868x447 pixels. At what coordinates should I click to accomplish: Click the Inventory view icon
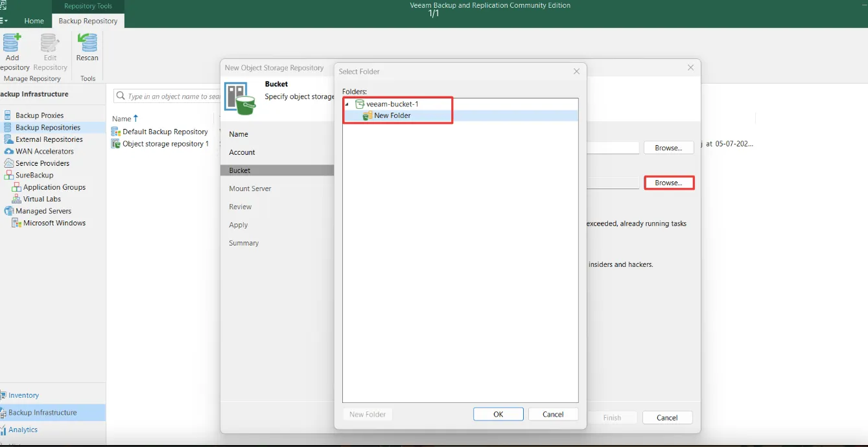[x=3, y=395]
